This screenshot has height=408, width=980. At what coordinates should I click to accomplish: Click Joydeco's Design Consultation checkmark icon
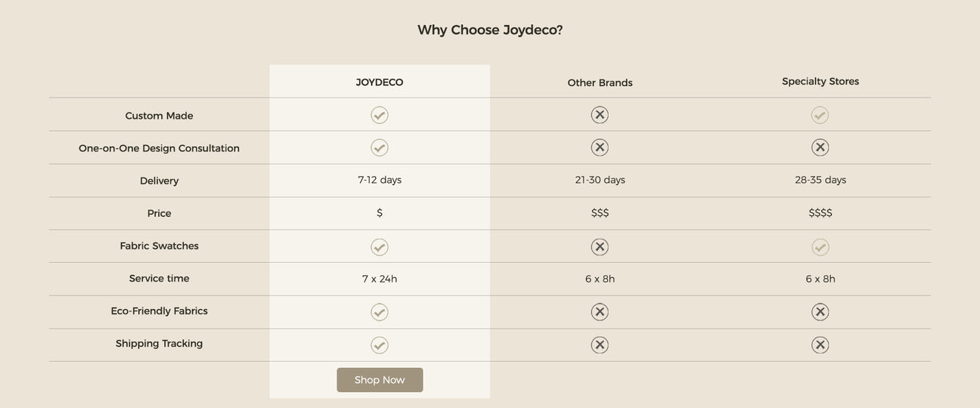(x=380, y=147)
